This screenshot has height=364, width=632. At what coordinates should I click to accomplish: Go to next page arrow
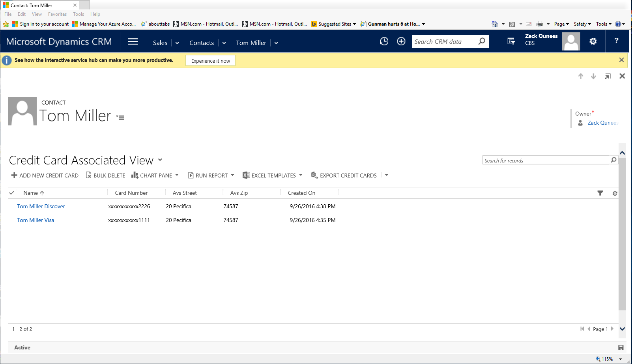tap(612, 329)
